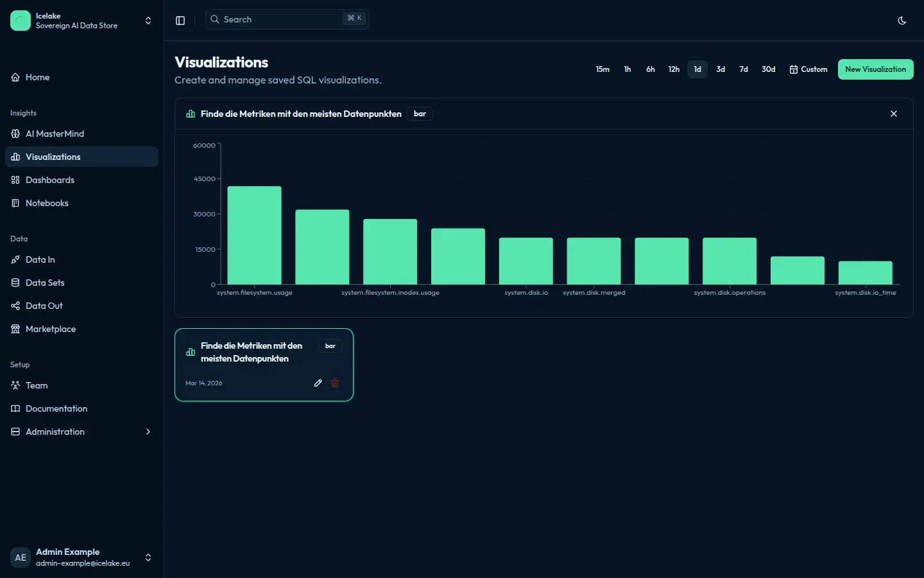Select the 15m time range
The width and height of the screenshot is (924, 578).
[x=603, y=69]
